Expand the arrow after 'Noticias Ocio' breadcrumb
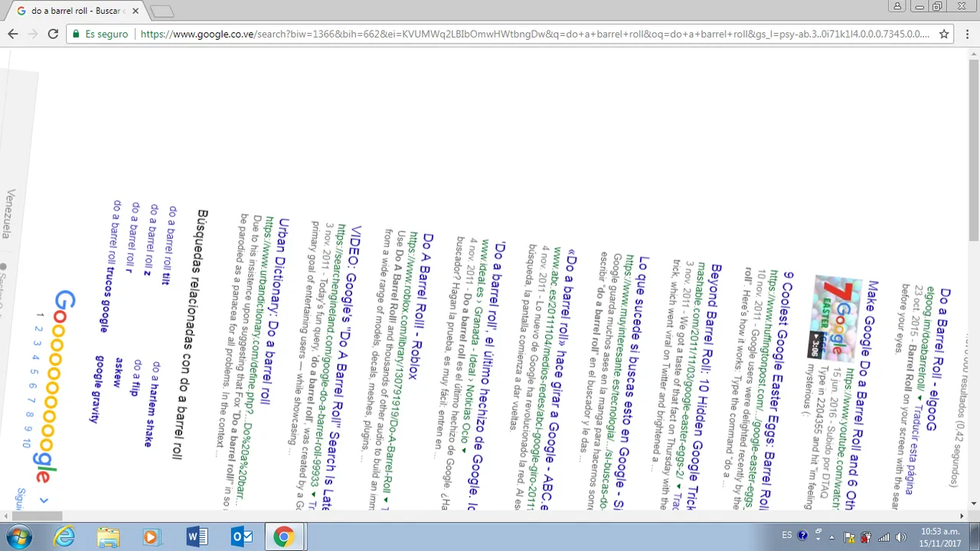 (465, 450)
